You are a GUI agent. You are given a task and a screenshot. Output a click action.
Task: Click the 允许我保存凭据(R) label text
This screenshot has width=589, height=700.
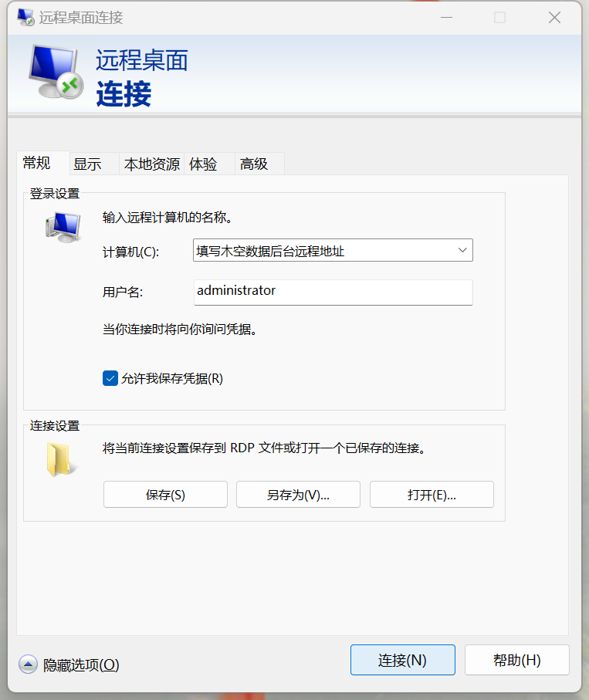tap(172, 379)
